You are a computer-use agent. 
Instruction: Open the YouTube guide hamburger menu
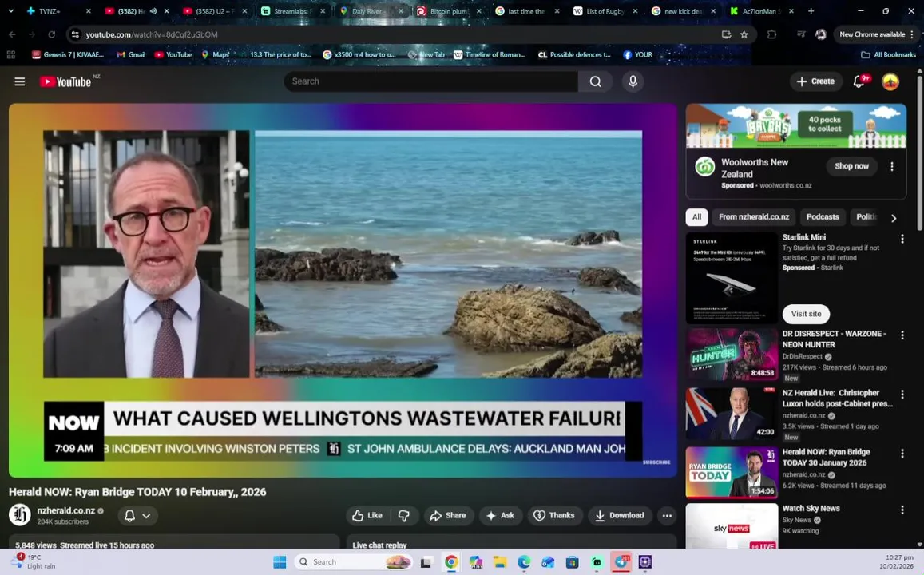coord(19,81)
